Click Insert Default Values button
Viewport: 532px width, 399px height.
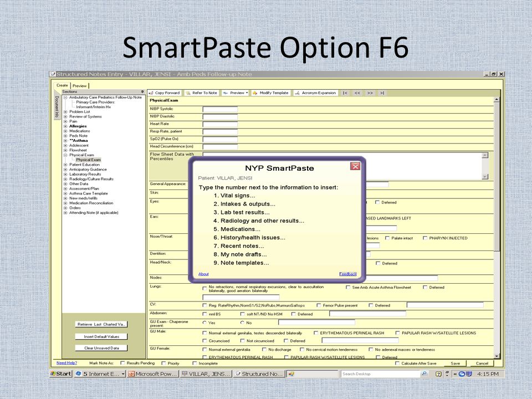point(101,336)
